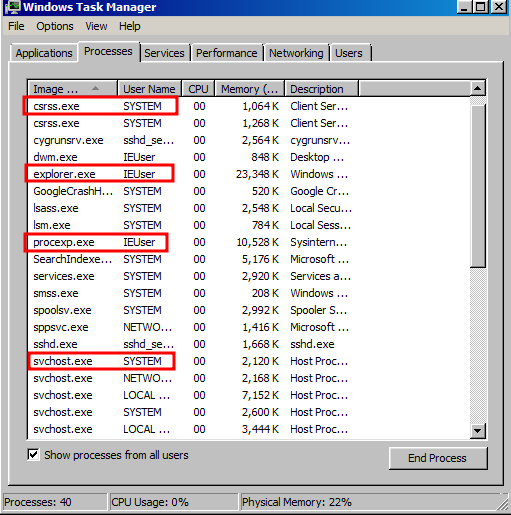Image resolution: width=511 pixels, height=515 pixels.
Task: Select svchost.exe row using 7,152 K
Action: (248, 395)
